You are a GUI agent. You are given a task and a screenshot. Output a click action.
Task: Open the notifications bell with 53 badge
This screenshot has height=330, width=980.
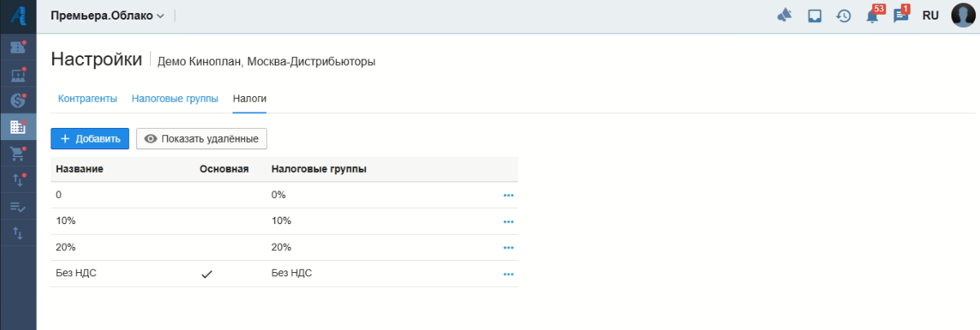[872, 15]
